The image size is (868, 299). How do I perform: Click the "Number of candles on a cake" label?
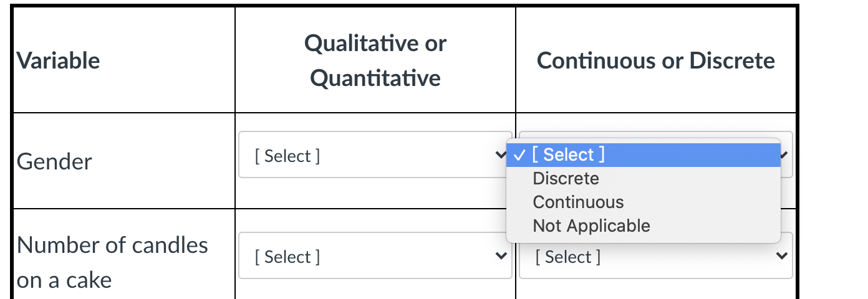pyautogui.click(x=112, y=262)
